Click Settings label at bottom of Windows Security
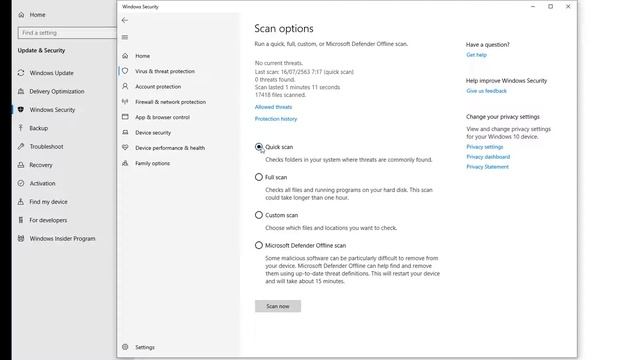The height and width of the screenshot is (360, 640). coord(144,347)
